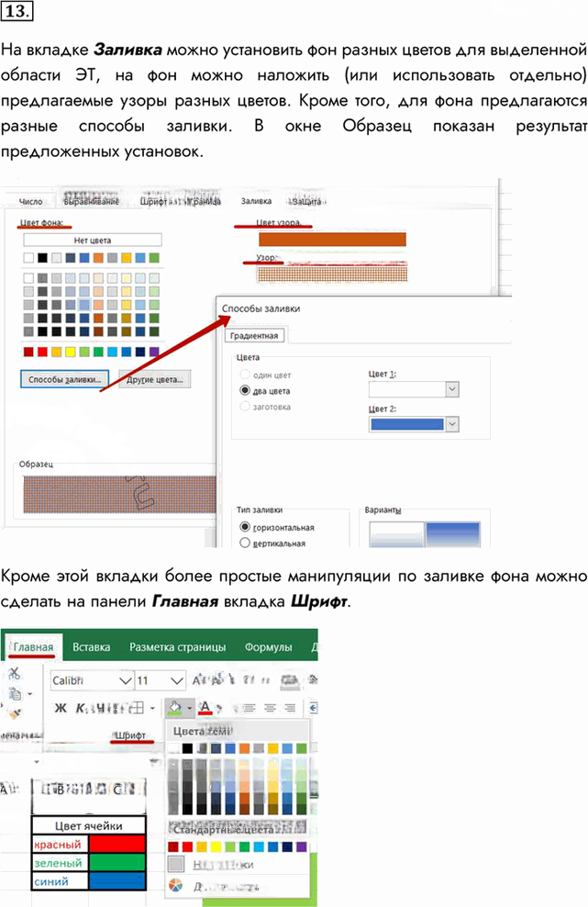
Task: Expand the Borders dropdown arrow
Action: point(152,708)
